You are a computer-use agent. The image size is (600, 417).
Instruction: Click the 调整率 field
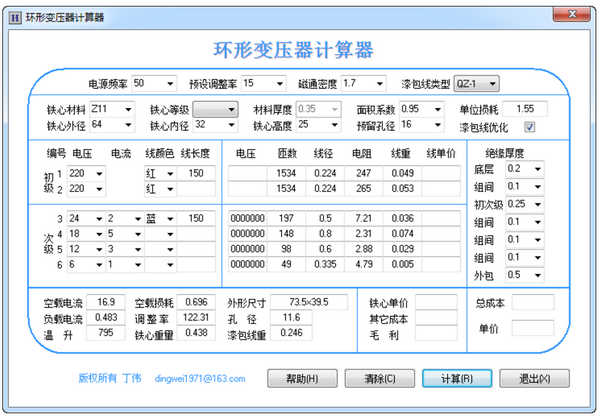[x=196, y=318]
